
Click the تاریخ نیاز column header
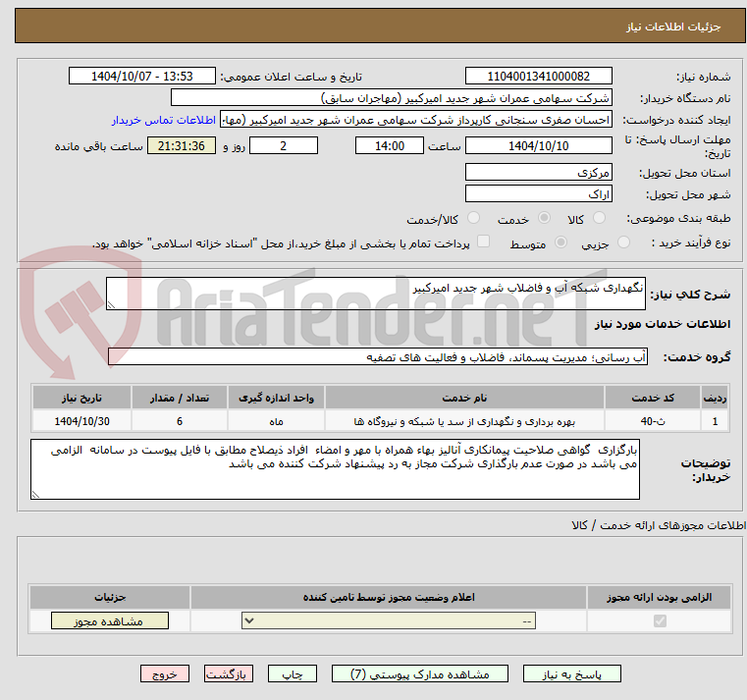[x=81, y=398]
